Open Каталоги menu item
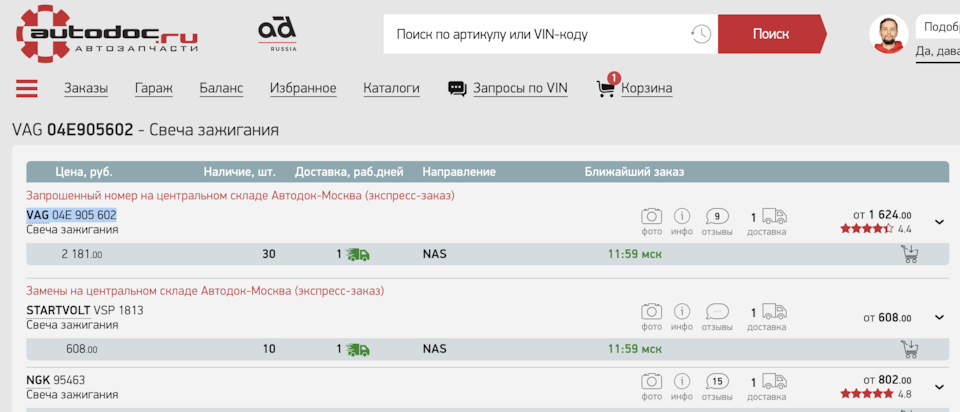Viewport: 960px width, 412px height. tap(391, 88)
